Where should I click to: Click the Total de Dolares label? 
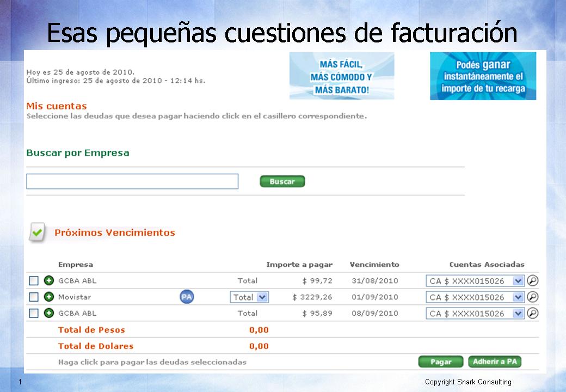click(96, 346)
